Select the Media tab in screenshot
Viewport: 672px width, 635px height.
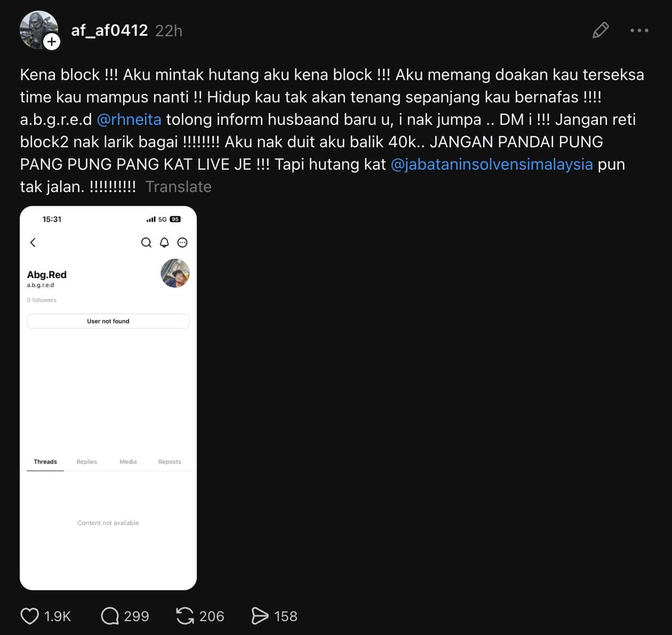click(x=128, y=462)
